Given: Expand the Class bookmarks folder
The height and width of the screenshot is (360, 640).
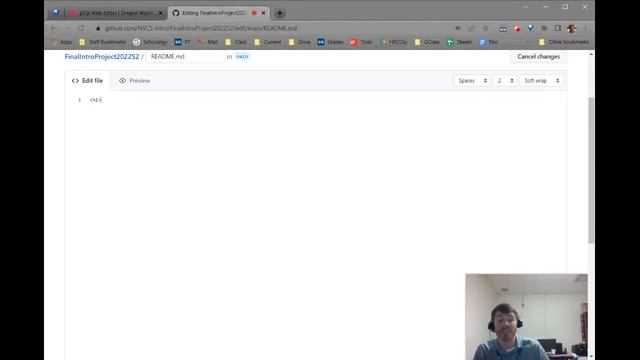Looking at the screenshot, I should (236, 42).
